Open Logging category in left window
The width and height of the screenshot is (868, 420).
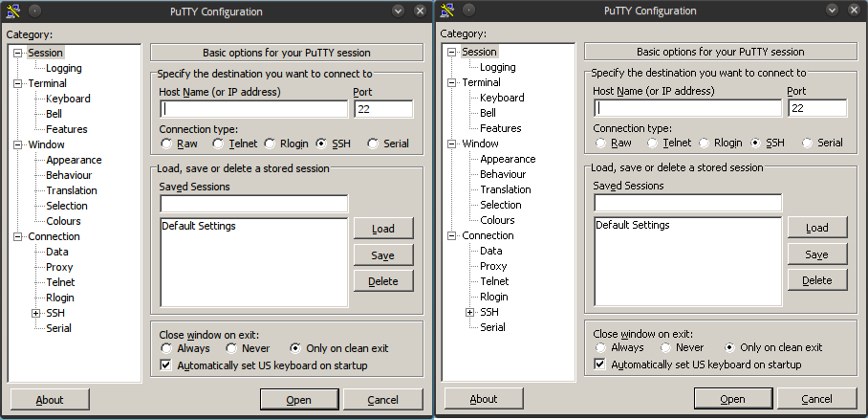click(x=64, y=68)
